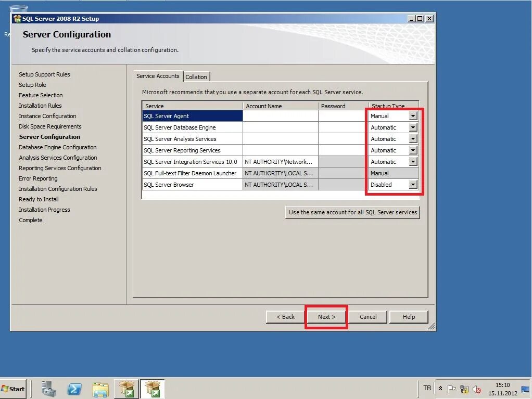
Task: Click the Feature Selection step
Action: pos(41,95)
